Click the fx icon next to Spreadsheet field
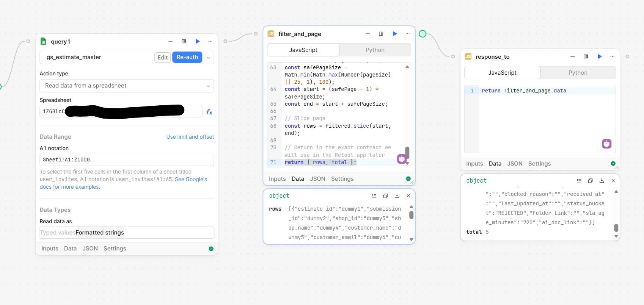 (209, 112)
